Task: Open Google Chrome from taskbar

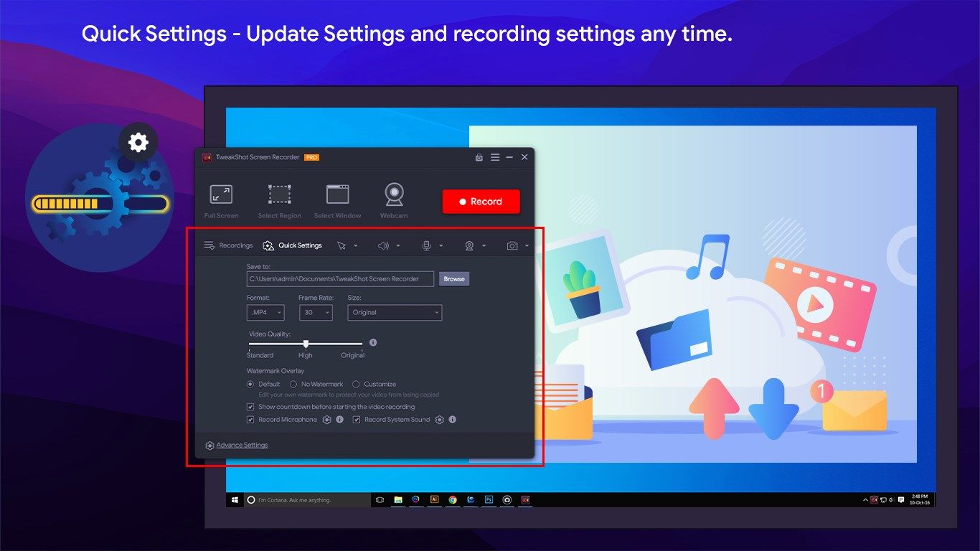Action: point(453,499)
